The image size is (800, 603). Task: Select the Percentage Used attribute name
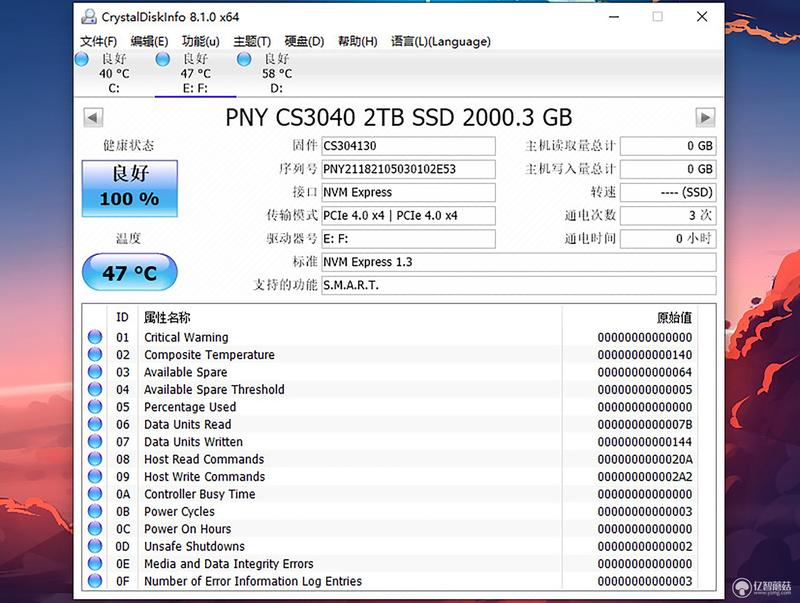190,407
